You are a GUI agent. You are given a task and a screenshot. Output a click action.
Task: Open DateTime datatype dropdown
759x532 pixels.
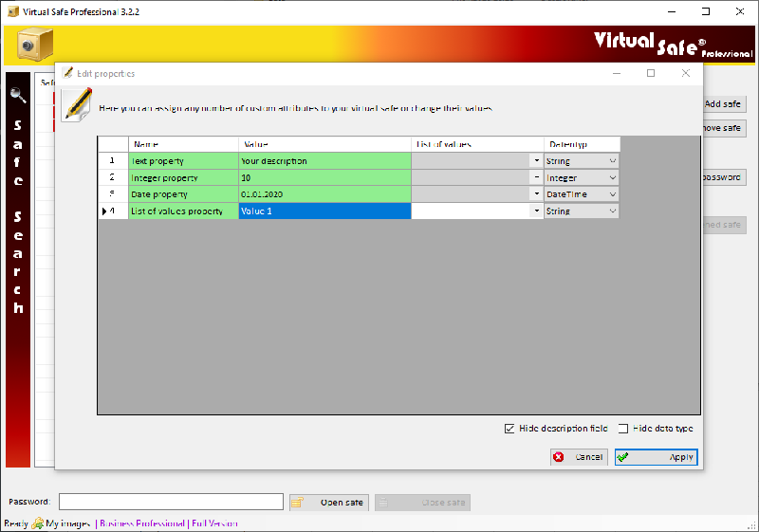[x=612, y=194]
